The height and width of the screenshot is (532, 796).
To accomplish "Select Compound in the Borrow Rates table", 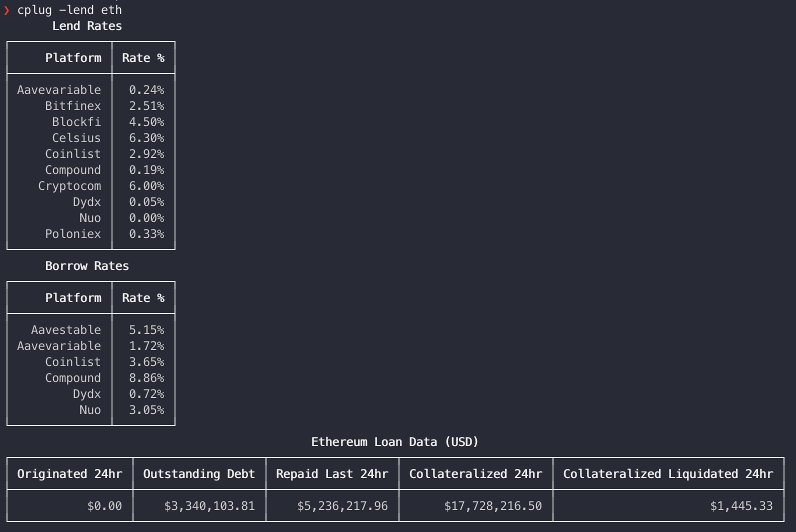I will point(73,378).
